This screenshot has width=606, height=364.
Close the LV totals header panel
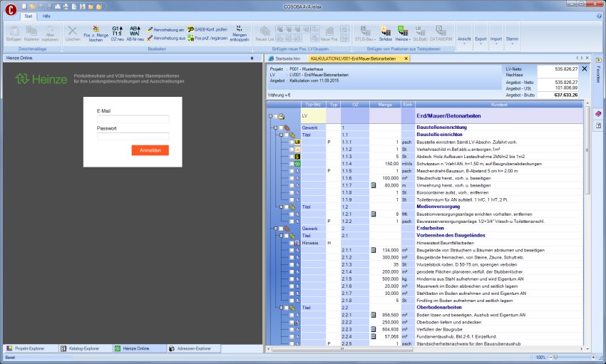point(585,68)
